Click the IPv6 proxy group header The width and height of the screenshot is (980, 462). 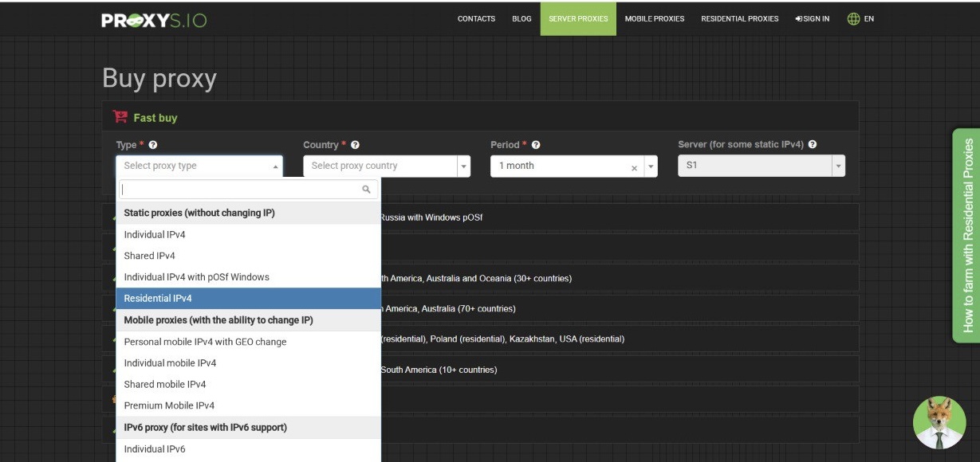click(248, 428)
